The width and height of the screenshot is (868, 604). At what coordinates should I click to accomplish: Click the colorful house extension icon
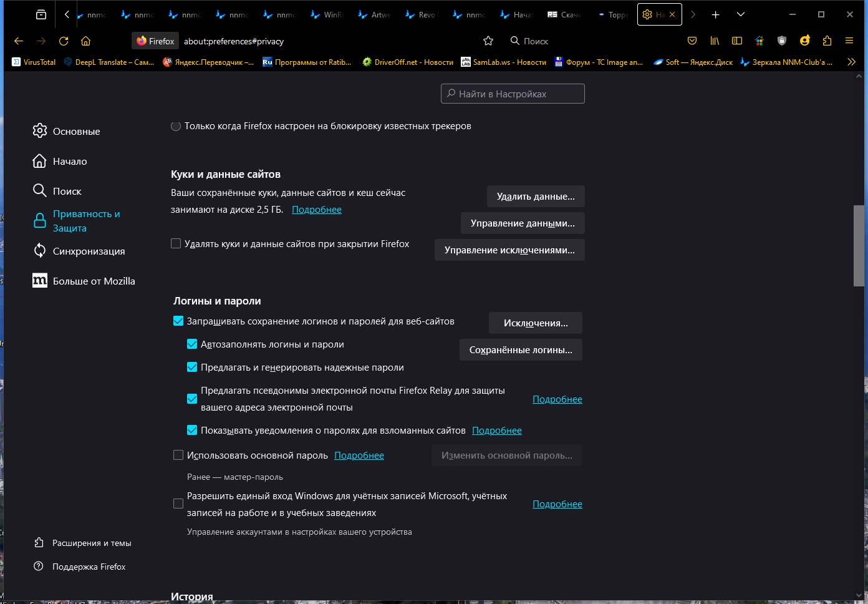(759, 41)
